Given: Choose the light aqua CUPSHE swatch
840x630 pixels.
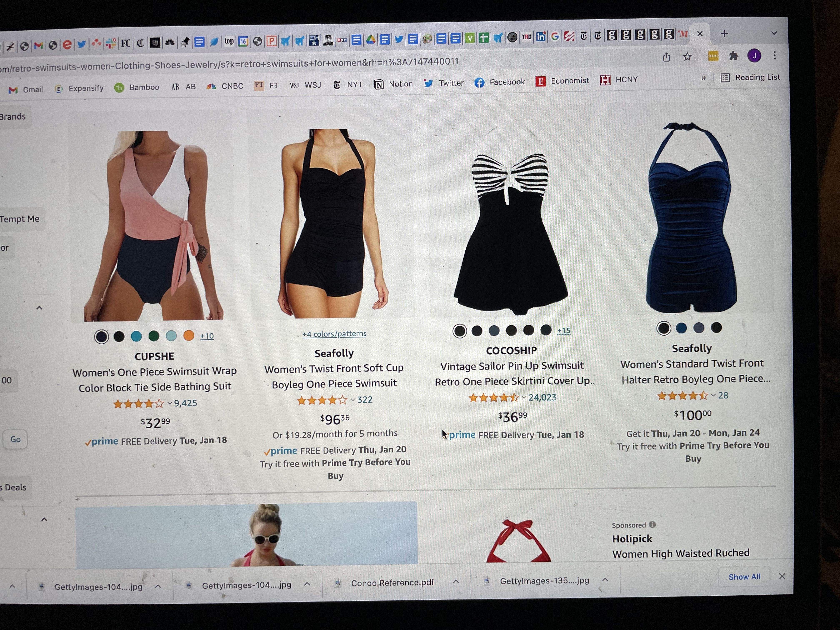Looking at the screenshot, I should (x=171, y=336).
